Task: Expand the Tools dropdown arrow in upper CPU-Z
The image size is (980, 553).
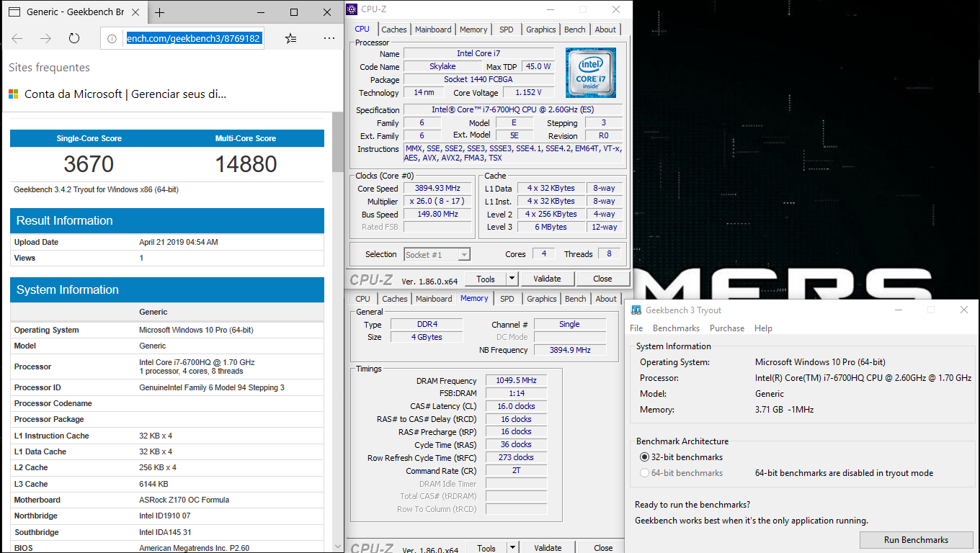Action: [512, 279]
